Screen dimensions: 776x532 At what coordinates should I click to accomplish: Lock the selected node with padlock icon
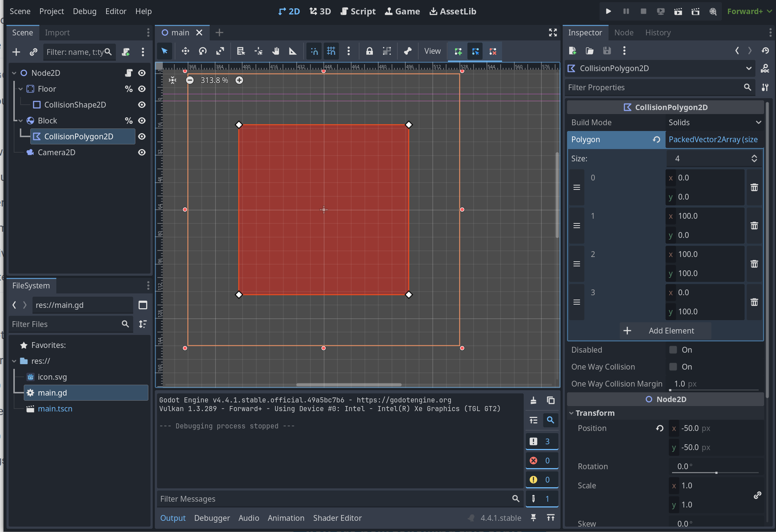[x=369, y=51]
